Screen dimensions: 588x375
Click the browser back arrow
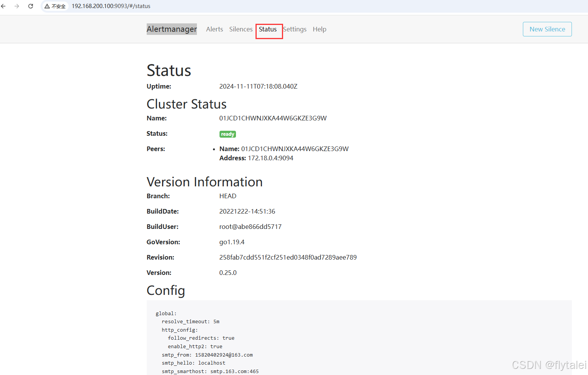[x=3, y=6]
